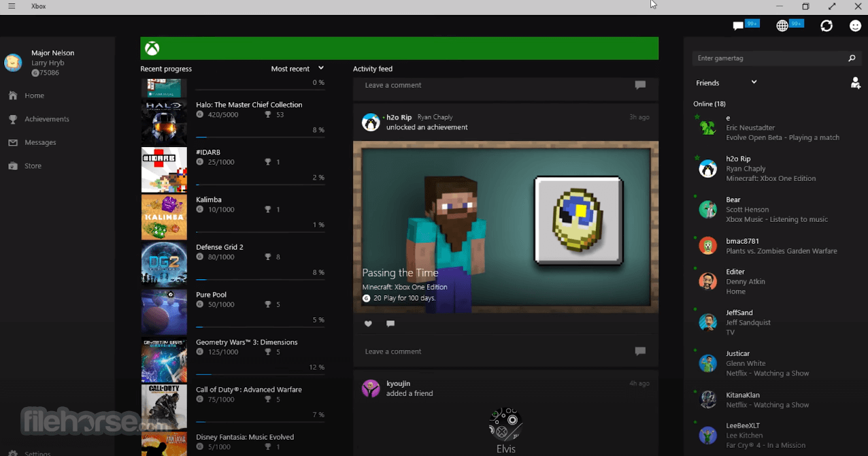Viewport: 868px width, 456px height.
Task: Open kyoujin avatar in activity feed
Action: (x=371, y=389)
